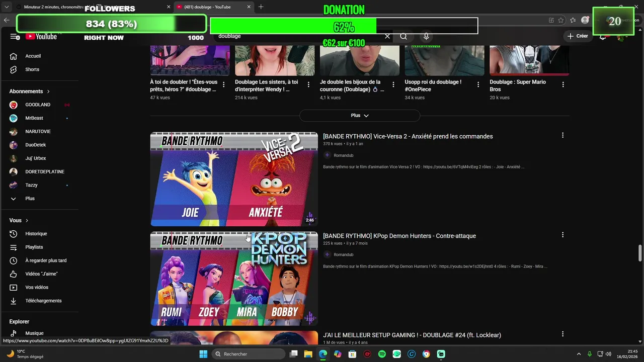The height and width of the screenshot is (362, 644).
Task: Open File Explorer from the taskbar
Action: click(308, 354)
